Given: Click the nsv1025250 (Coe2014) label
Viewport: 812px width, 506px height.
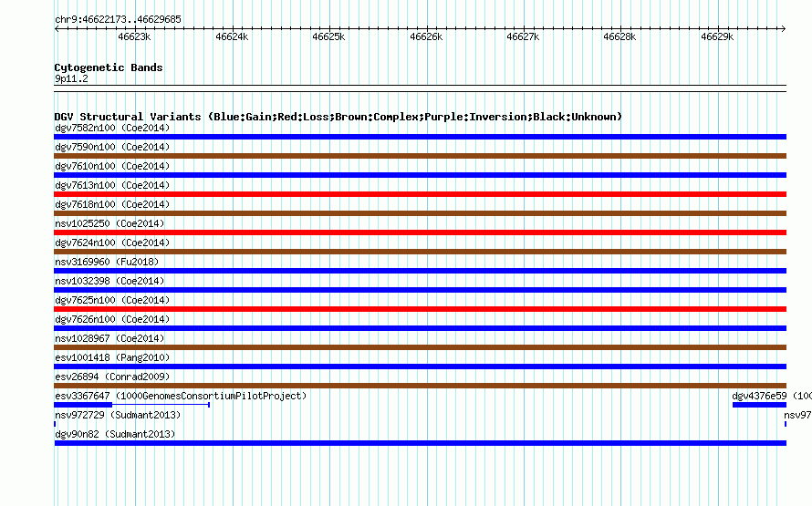Looking at the screenshot, I should point(109,223).
